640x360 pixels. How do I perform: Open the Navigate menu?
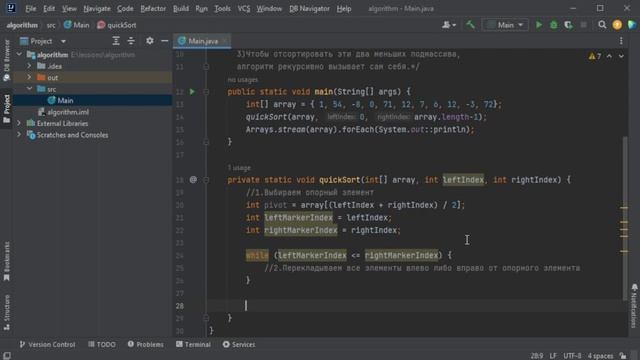coord(97,9)
